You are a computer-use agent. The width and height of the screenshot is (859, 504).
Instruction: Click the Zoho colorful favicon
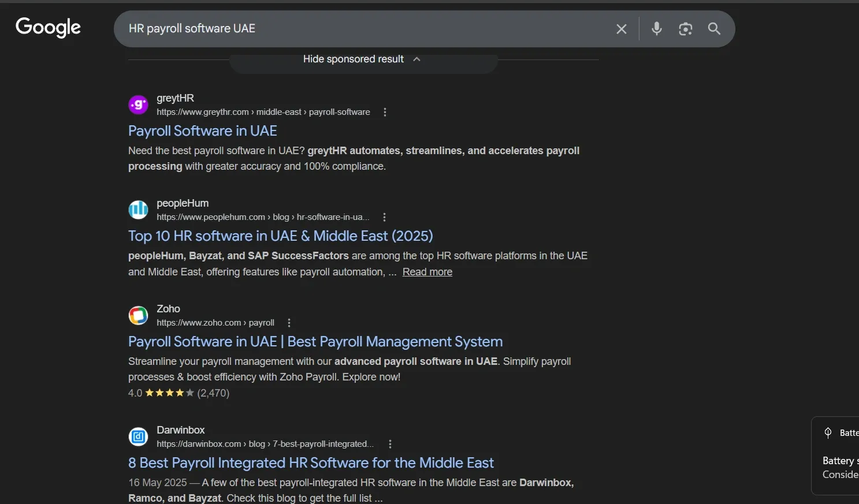(x=138, y=315)
